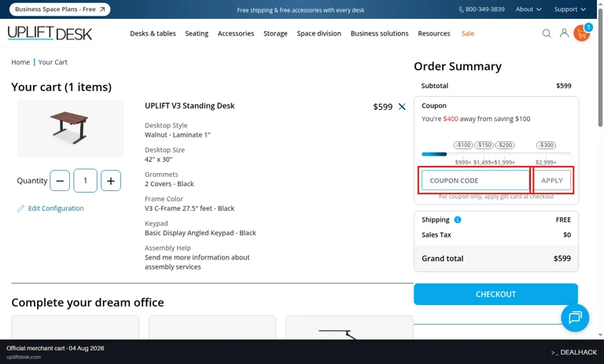Open the orange shopping cart icon

pyautogui.click(x=582, y=33)
